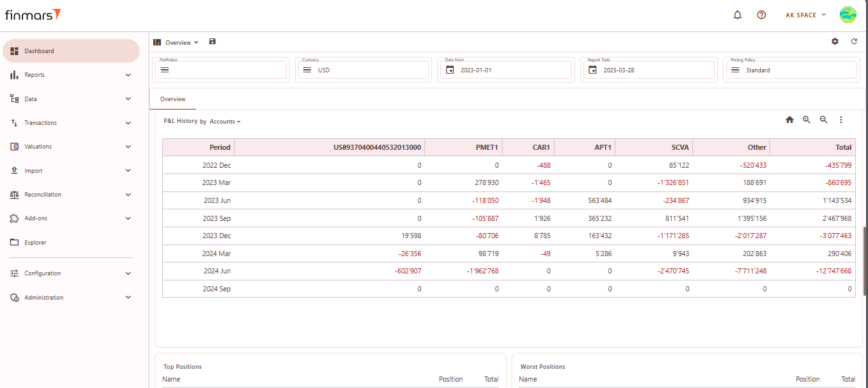Expand the Reports sidebar section
Screen dimensions: 868x388
click(x=71, y=75)
